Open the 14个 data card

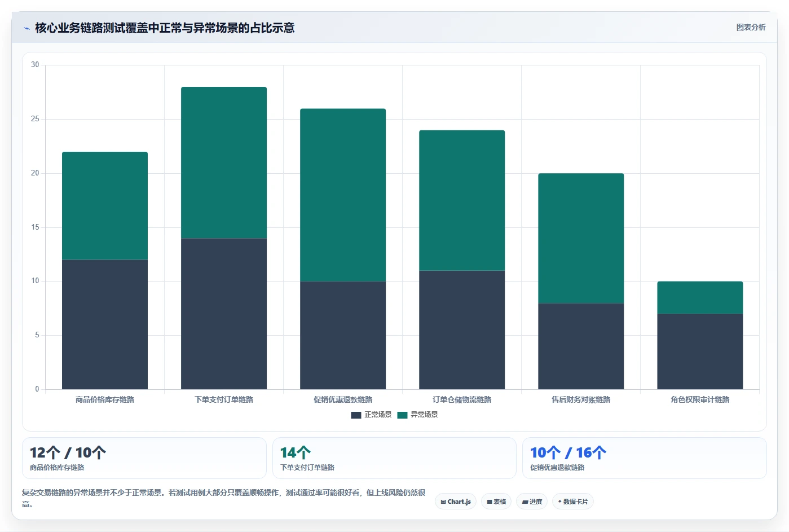pyautogui.click(x=394, y=458)
